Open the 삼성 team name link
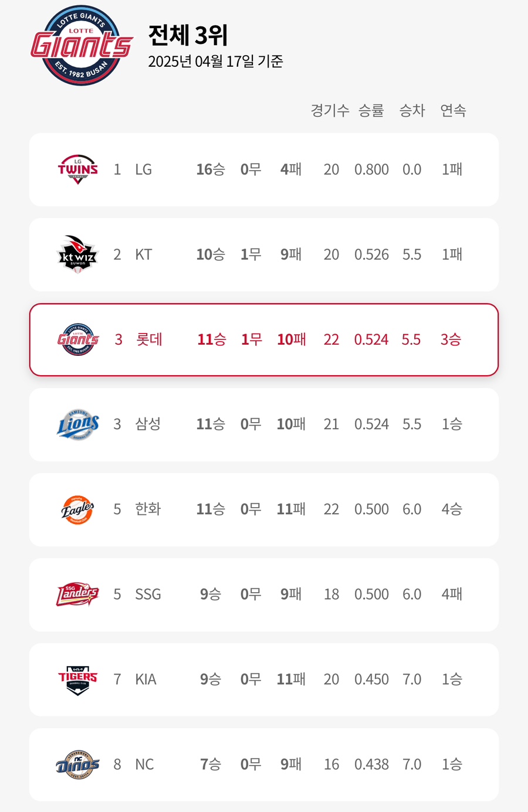The width and height of the screenshot is (528, 812). tap(148, 424)
